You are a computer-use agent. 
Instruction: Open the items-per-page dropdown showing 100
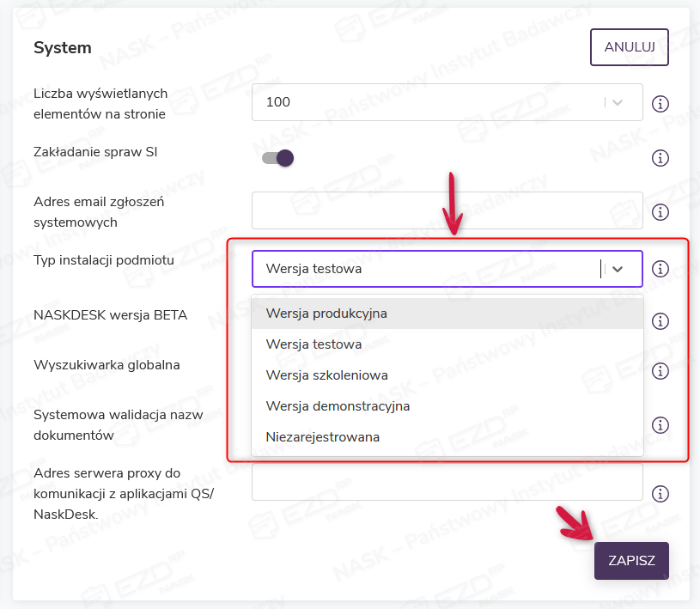pos(447,102)
